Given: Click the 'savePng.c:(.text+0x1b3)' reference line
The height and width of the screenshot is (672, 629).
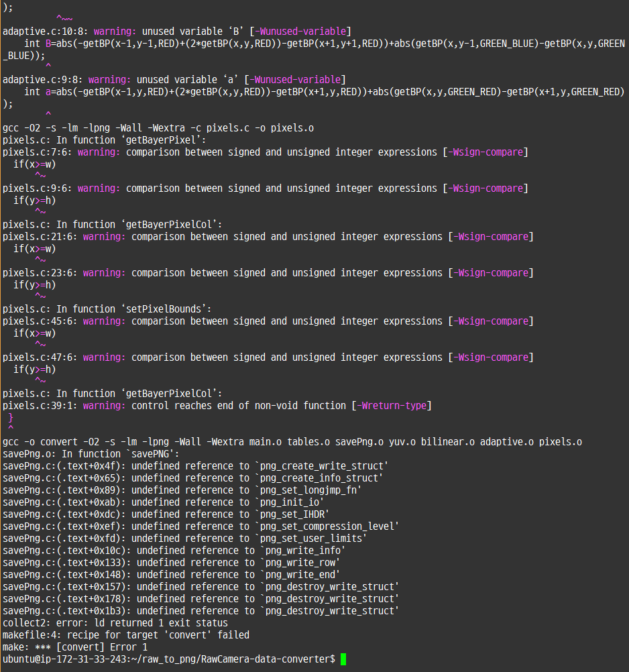Looking at the screenshot, I should coord(201,611).
